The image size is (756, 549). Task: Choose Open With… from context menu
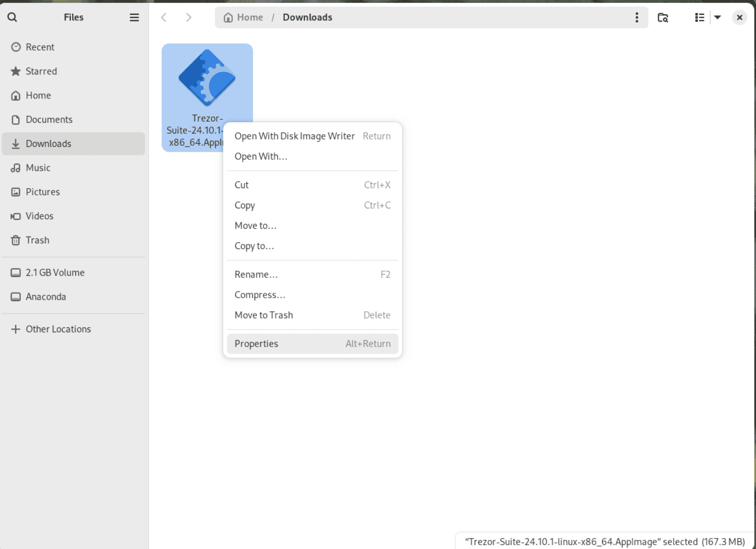coord(312,156)
